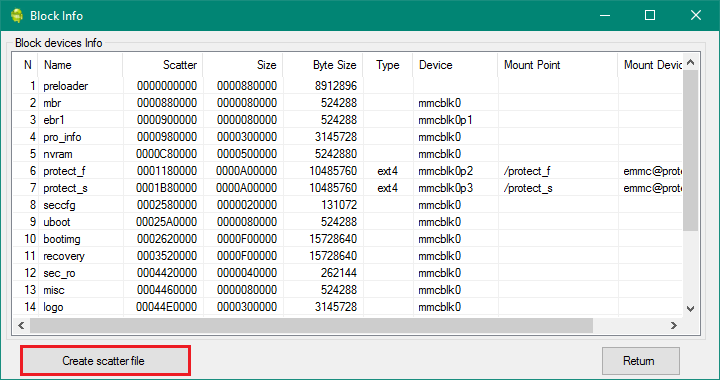720x380 pixels.
Task: Select the pro_info partition row
Action: (348, 137)
